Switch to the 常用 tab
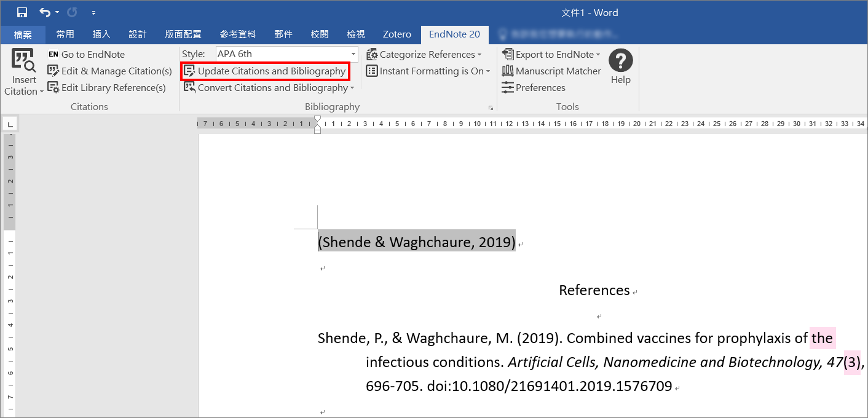This screenshot has height=418, width=868. click(x=65, y=34)
